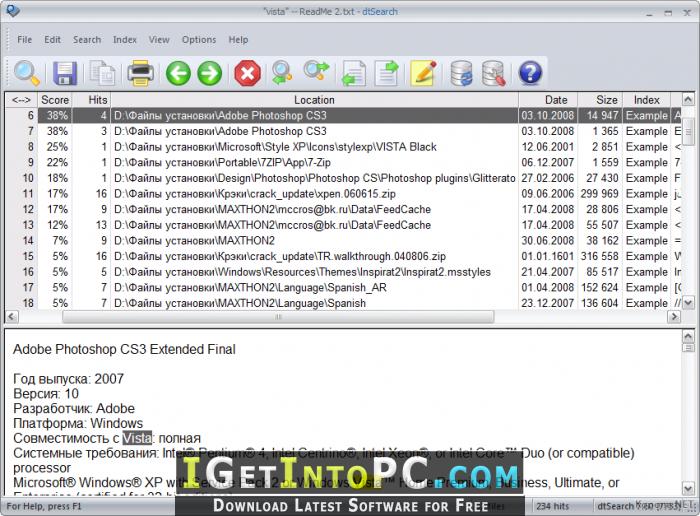
Task: Click results horizontal scroll left arrow
Action: (11, 316)
